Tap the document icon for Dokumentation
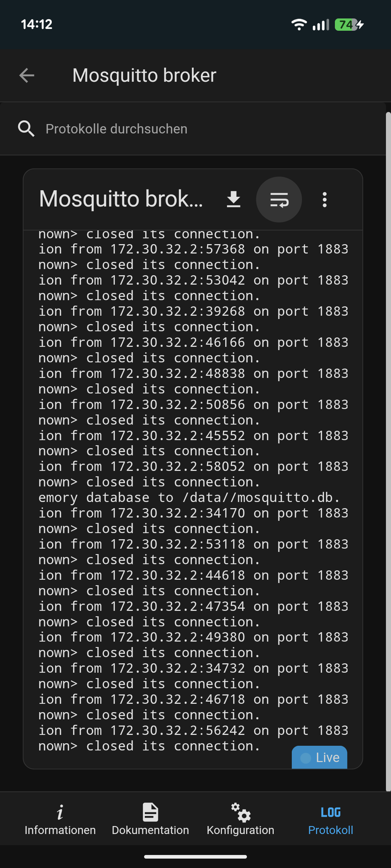 tap(150, 812)
